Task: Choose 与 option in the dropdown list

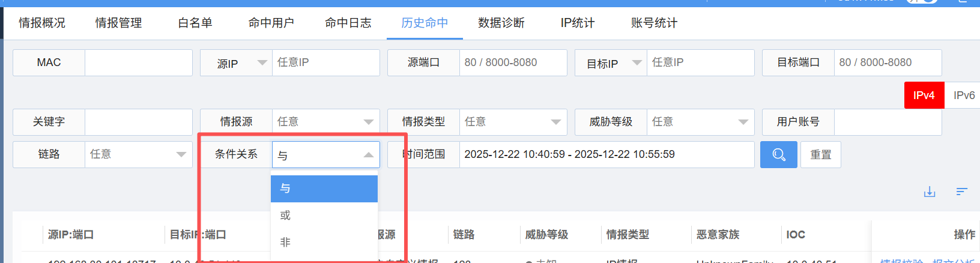Action: tap(324, 189)
